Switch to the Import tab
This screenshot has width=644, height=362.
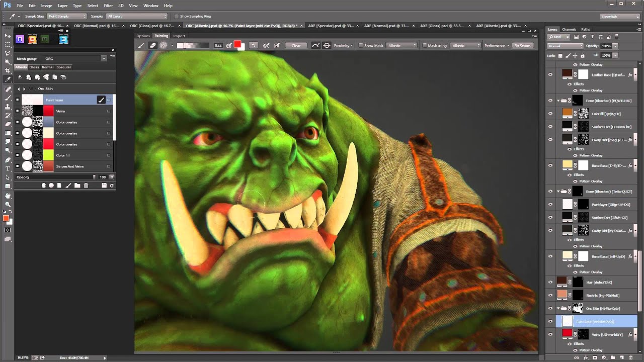pos(179,36)
